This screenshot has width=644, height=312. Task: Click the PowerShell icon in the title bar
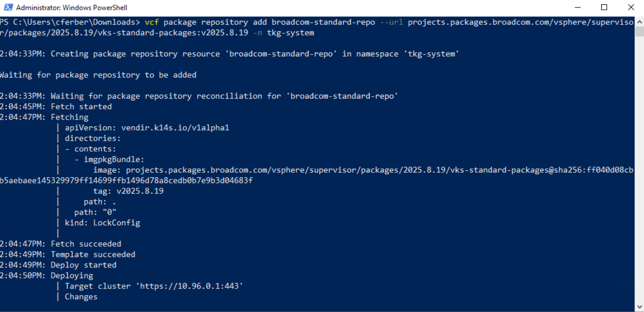tap(8, 8)
